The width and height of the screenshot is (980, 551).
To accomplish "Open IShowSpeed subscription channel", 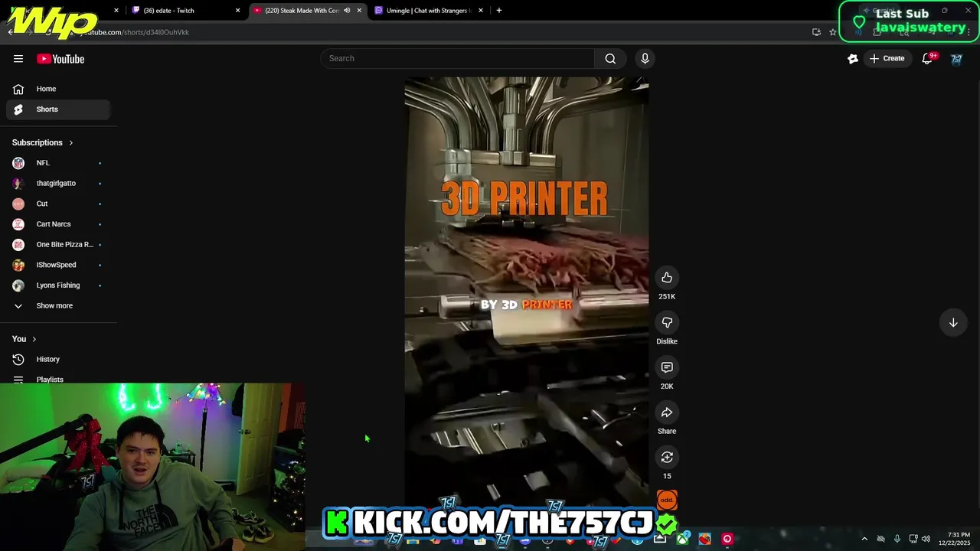I will (x=58, y=265).
